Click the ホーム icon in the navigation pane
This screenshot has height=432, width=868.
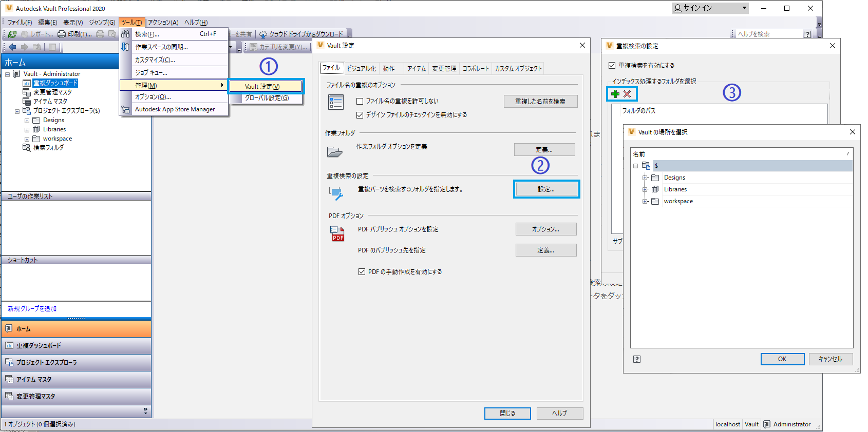[x=9, y=329]
